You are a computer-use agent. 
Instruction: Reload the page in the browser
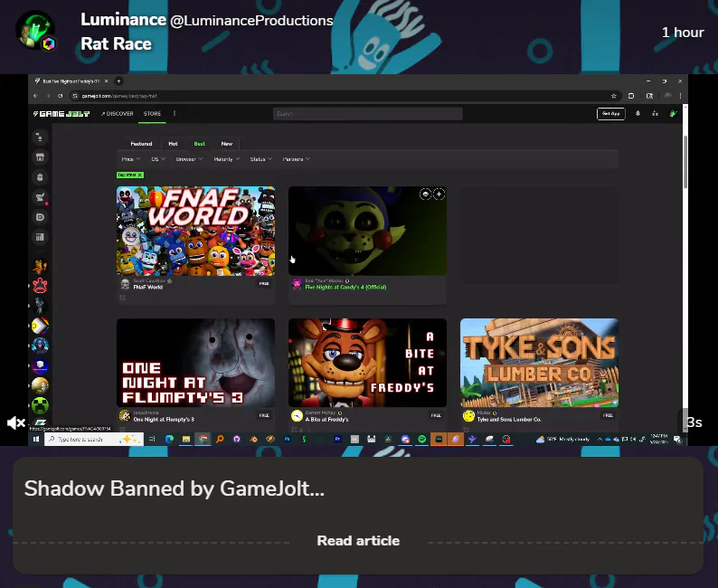[60, 96]
